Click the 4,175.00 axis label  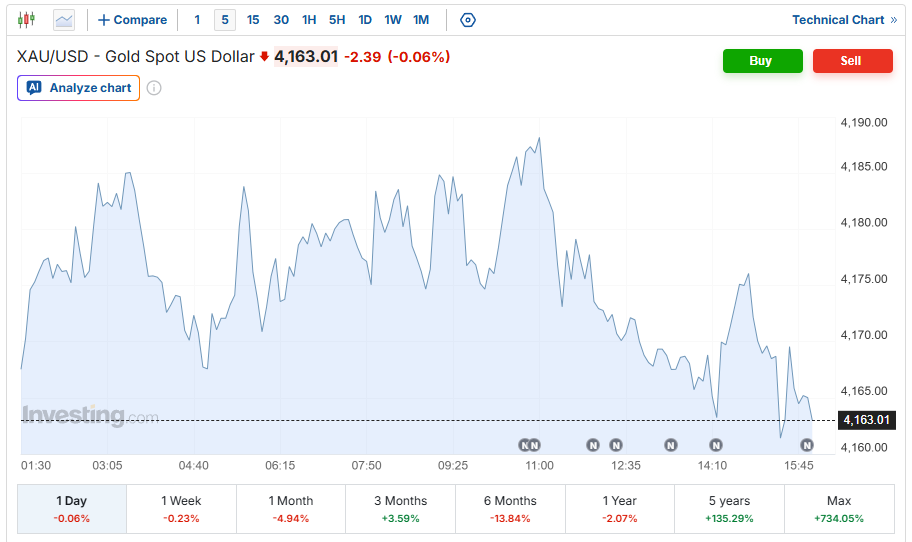pyautogui.click(x=864, y=279)
